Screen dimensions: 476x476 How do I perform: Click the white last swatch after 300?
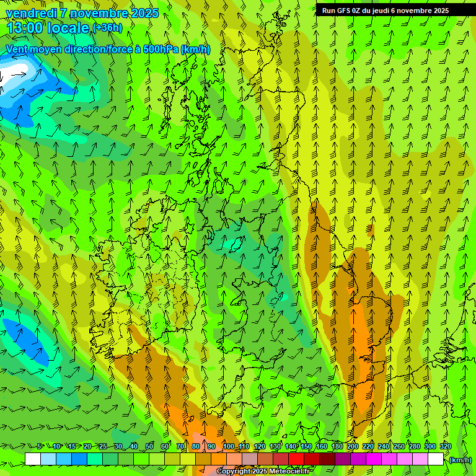436,459
